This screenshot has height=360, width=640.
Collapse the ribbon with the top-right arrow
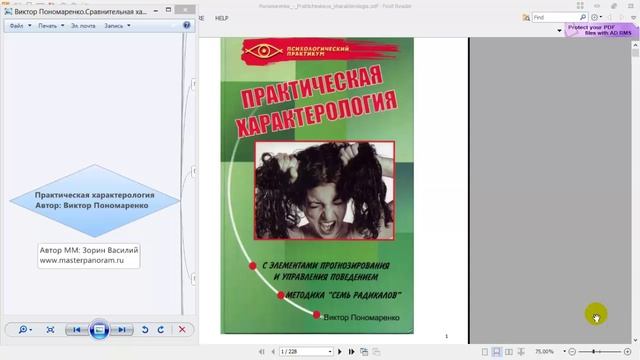[633, 18]
